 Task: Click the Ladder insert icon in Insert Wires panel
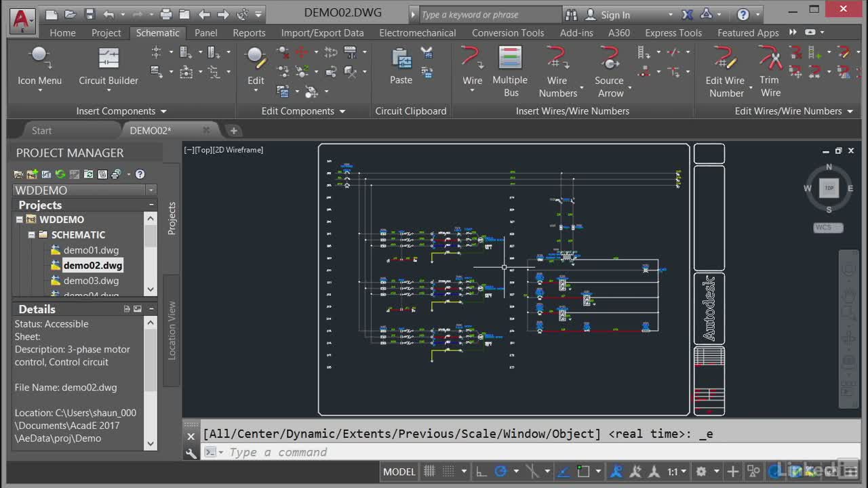click(644, 52)
